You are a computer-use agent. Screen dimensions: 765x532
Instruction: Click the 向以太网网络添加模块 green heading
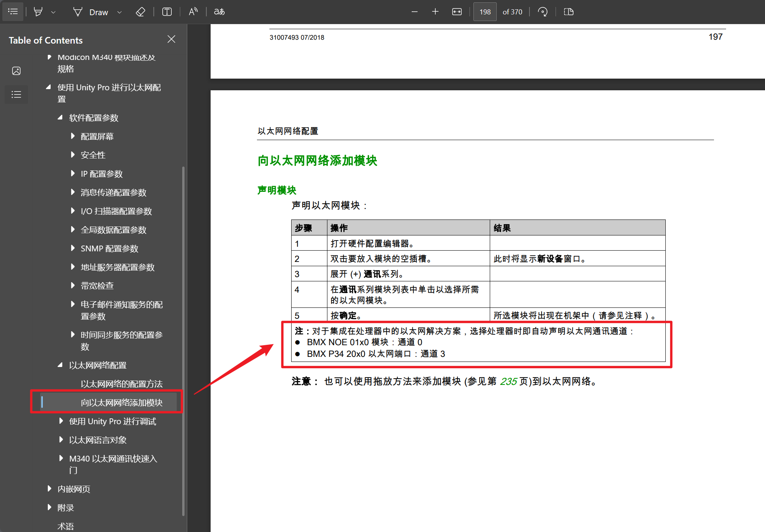point(317,160)
